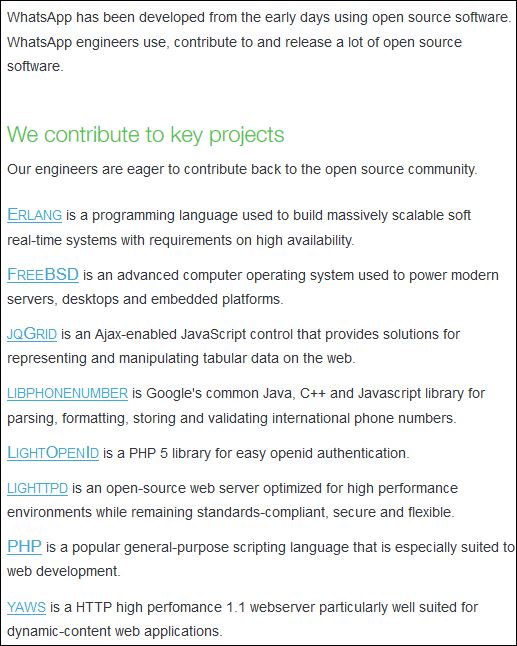Go to the lighttpd link
517x646 pixels.
pos(37,488)
